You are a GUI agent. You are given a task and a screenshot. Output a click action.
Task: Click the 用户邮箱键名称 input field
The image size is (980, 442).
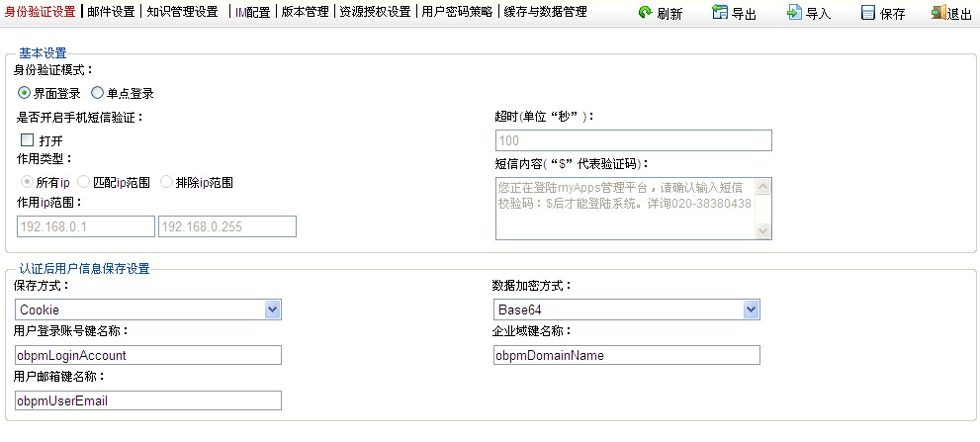click(148, 400)
